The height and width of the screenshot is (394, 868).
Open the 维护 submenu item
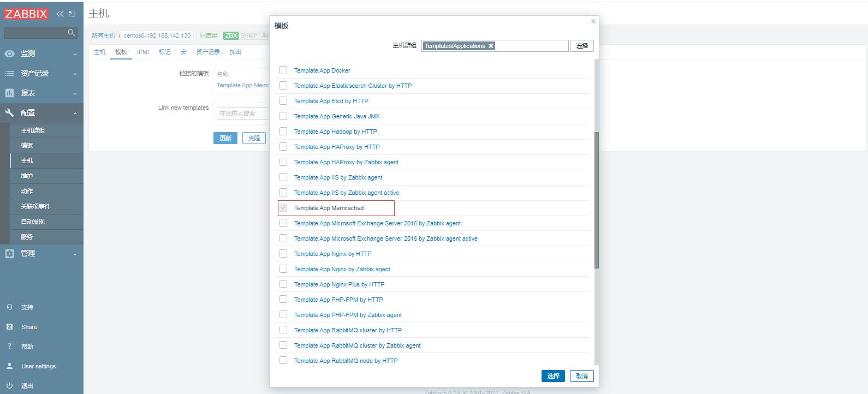click(x=27, y=176)
